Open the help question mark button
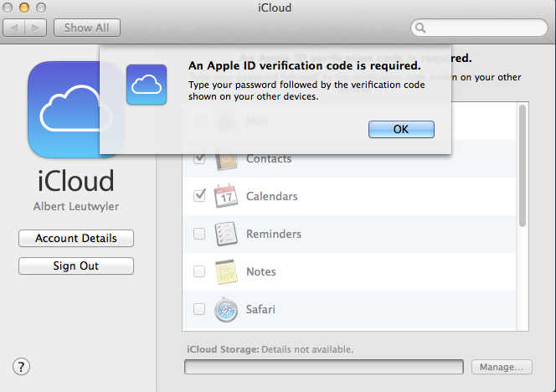Image resolution: width=556 pixels, height=392 pixels. [x=21, y=367]
